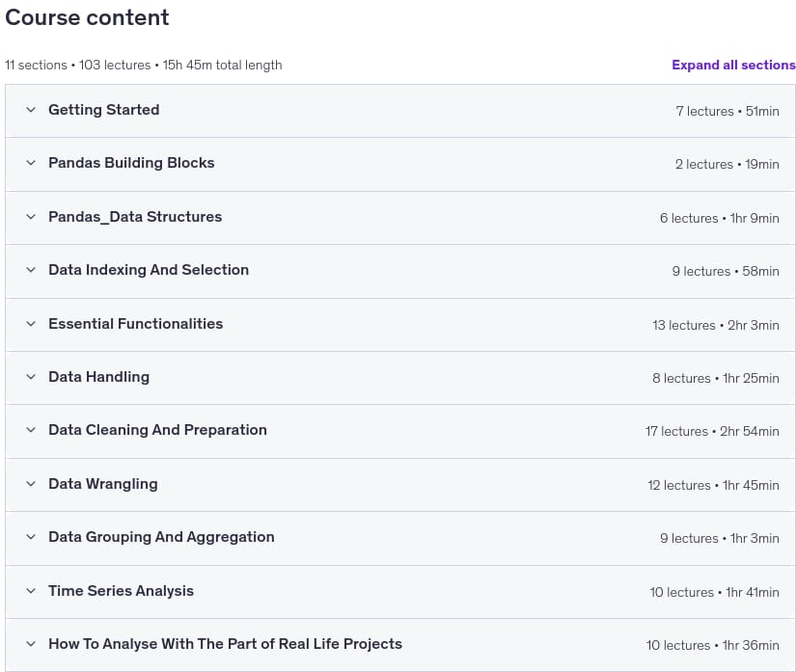Open How To Analyse With Real Life Projects title

coord(225,644)
